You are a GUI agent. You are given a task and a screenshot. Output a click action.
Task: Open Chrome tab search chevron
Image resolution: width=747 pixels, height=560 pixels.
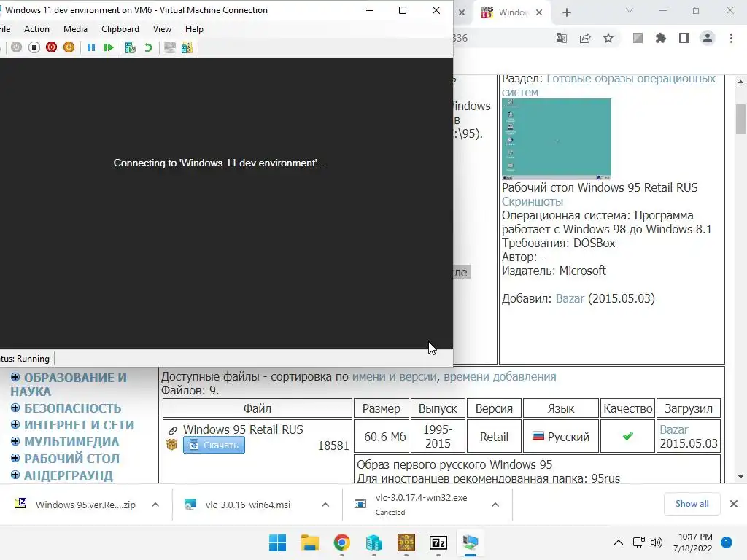coord(630,10)
